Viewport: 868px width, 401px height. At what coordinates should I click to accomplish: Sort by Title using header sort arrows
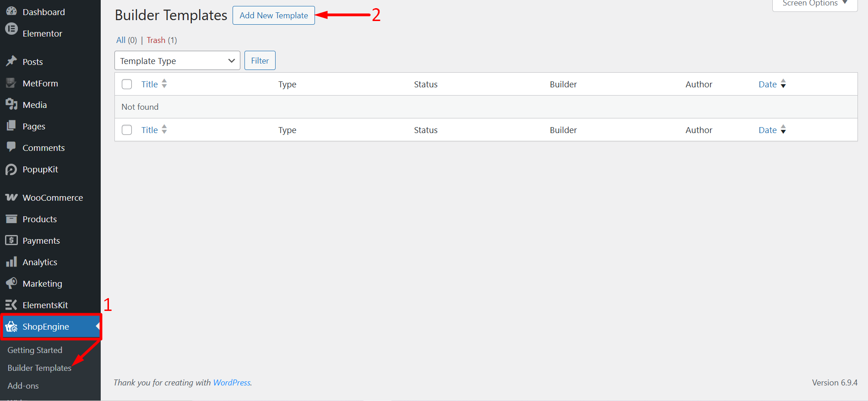pos(164,84)
